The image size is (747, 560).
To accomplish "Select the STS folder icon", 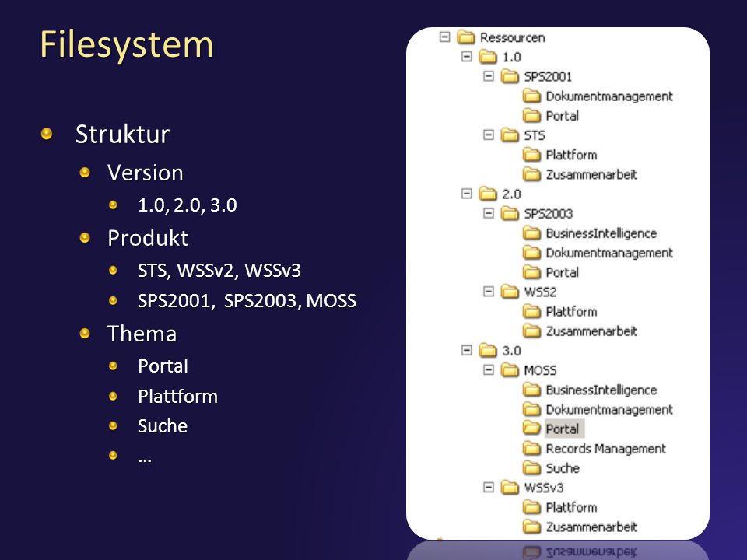I will 510,135.
